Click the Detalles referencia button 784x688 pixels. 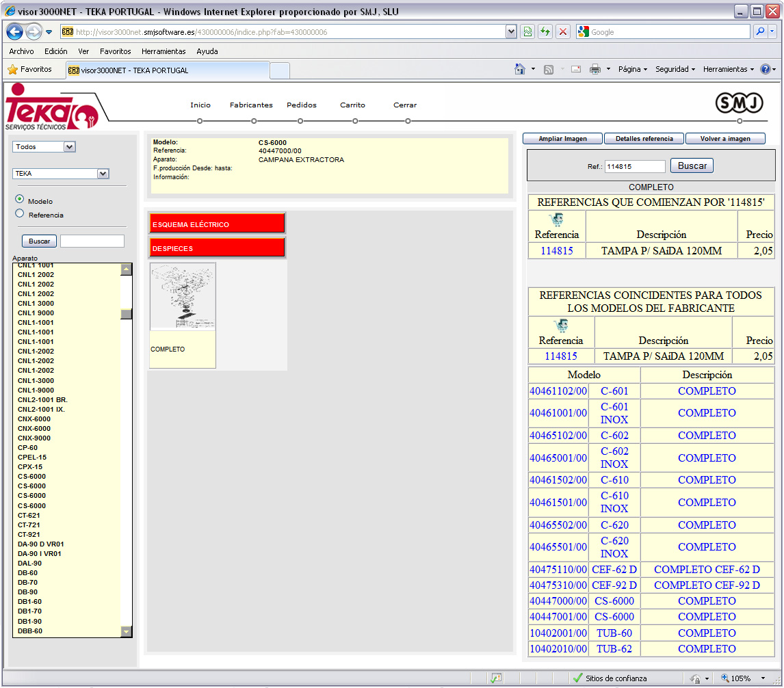pos(644,139)
